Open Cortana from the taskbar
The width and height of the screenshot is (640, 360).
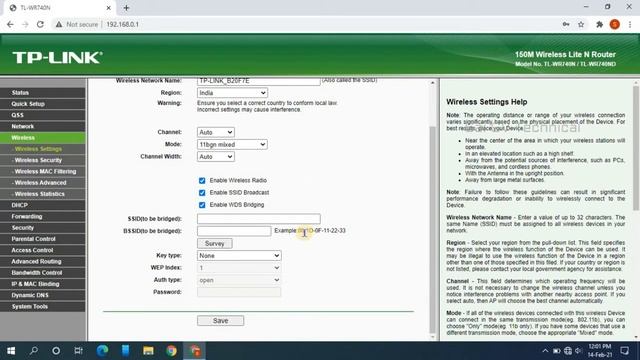(x=56, y=351)
